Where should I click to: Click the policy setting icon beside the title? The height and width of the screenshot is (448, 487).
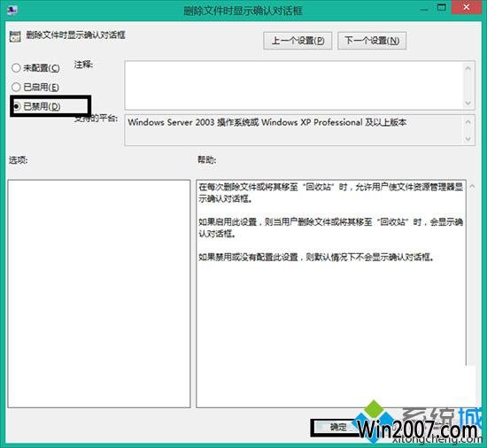coord(15,36)
